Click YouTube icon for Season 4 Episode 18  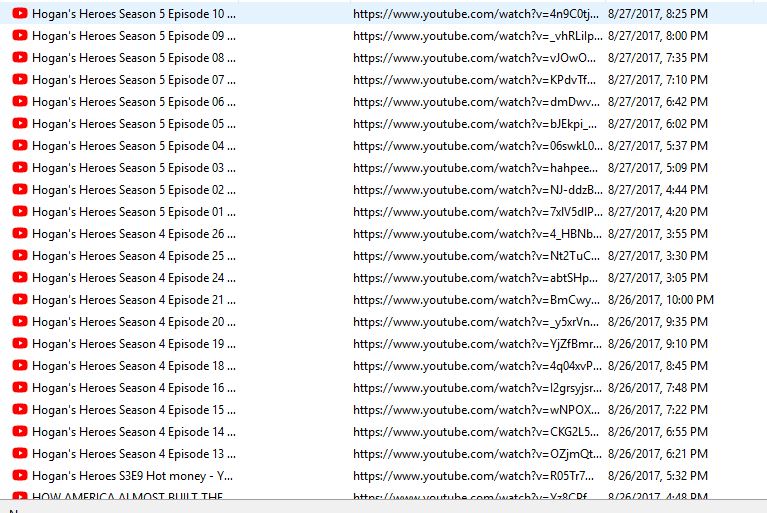coord(20,365)
